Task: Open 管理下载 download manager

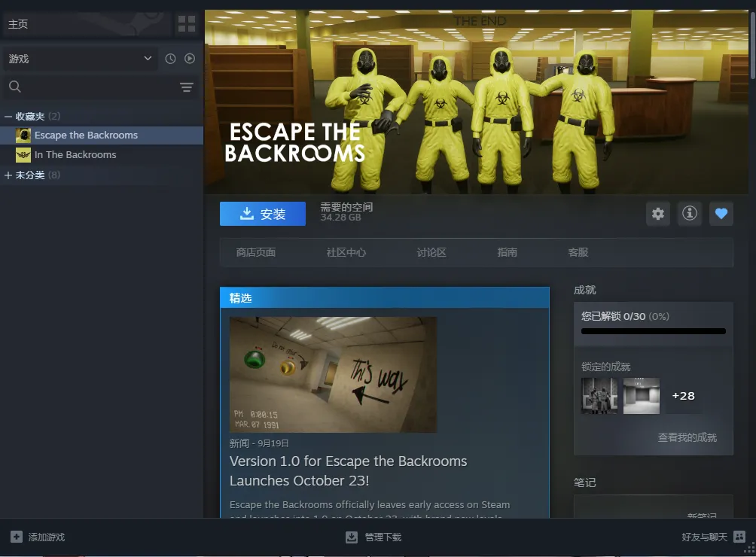Action: point(373,537)
